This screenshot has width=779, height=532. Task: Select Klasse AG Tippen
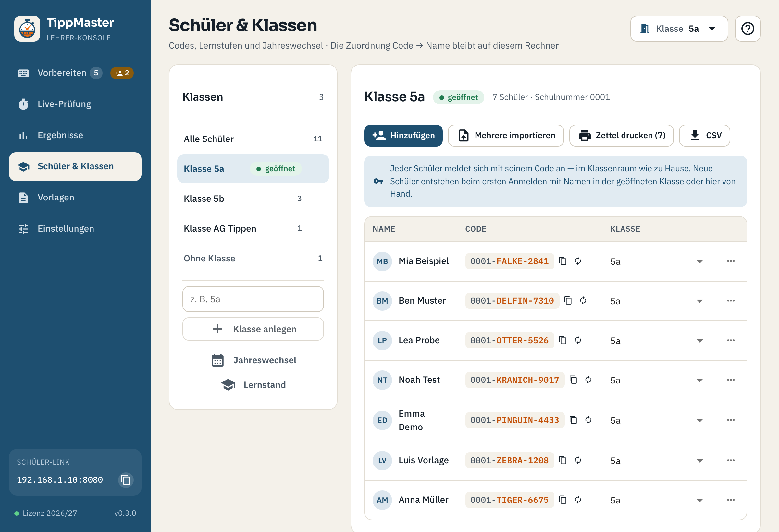[253, 228]
